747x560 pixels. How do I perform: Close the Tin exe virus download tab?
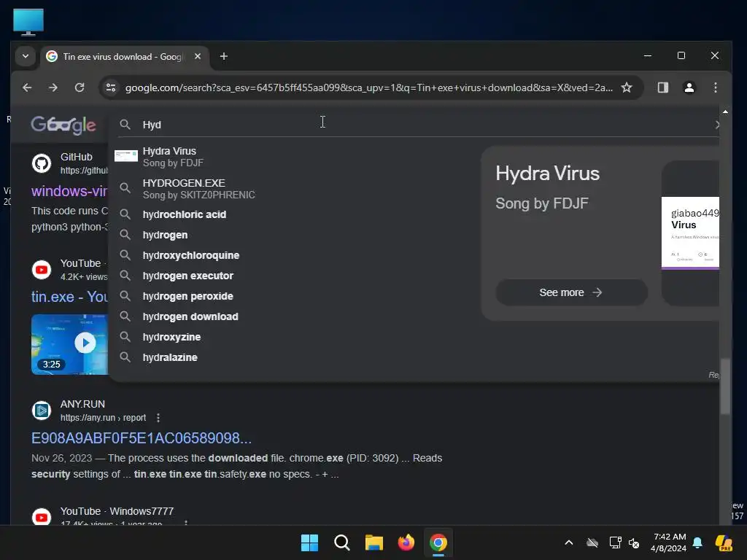198,56
